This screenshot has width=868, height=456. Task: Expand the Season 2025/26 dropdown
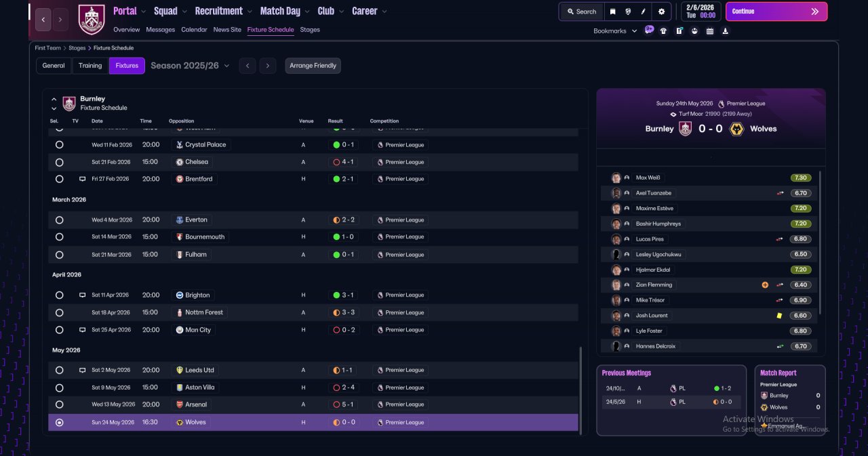(x=190, y=66)
